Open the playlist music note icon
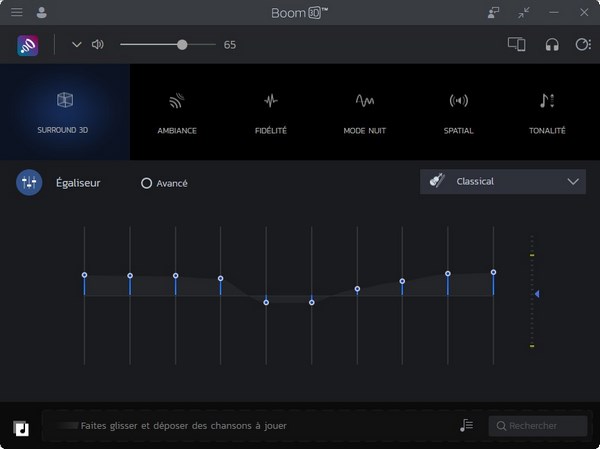600x449 pixels. click(466, 425)
